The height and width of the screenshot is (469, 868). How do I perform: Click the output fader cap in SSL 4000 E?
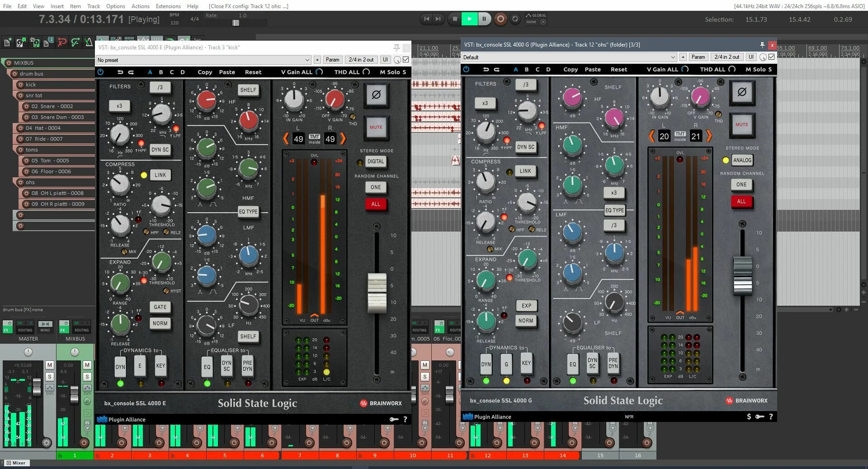pyautogui.click(x=377, y=293)
